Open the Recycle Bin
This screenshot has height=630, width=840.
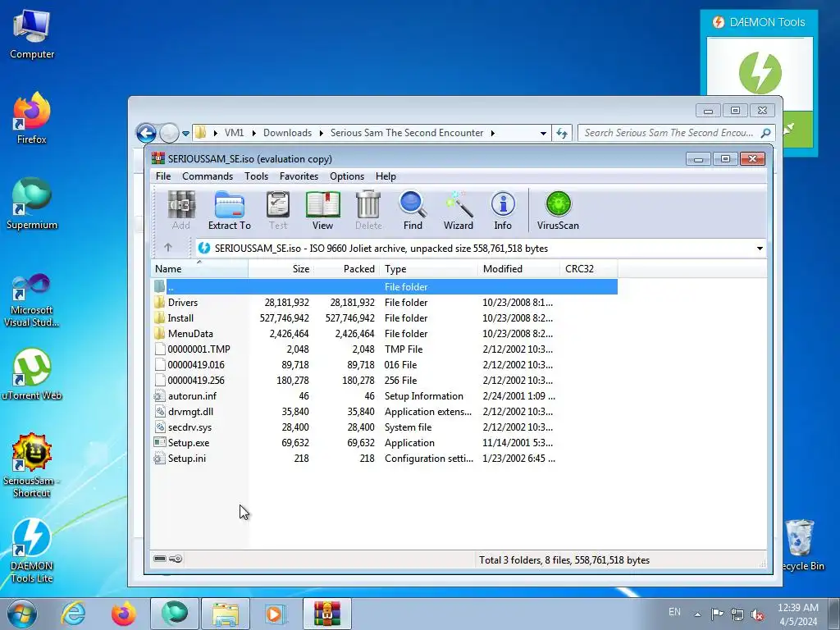(801, 545)
